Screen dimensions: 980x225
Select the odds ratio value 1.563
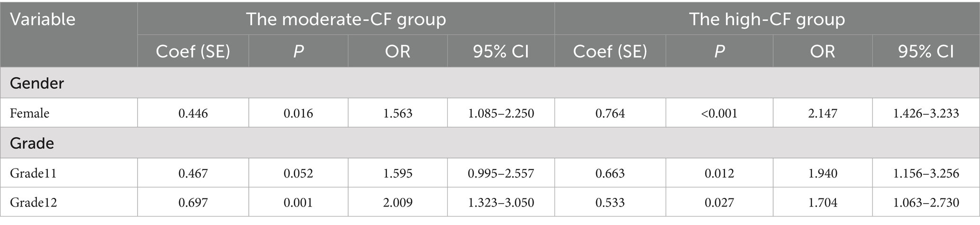tap(398, 113)
